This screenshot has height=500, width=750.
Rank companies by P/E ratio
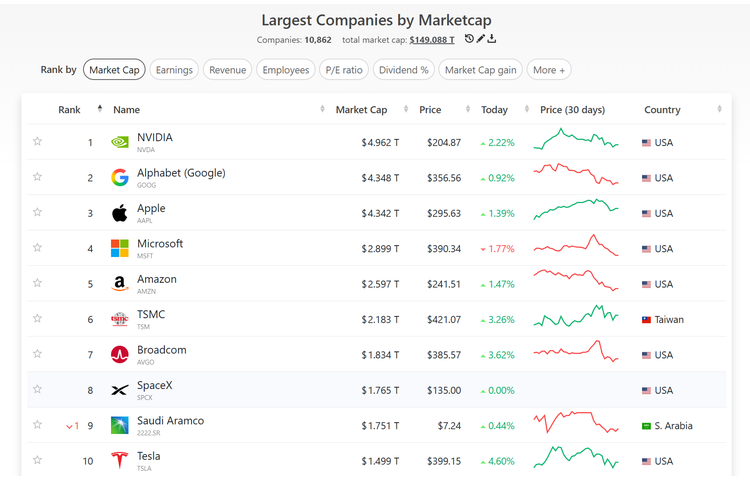click(344, 70)
